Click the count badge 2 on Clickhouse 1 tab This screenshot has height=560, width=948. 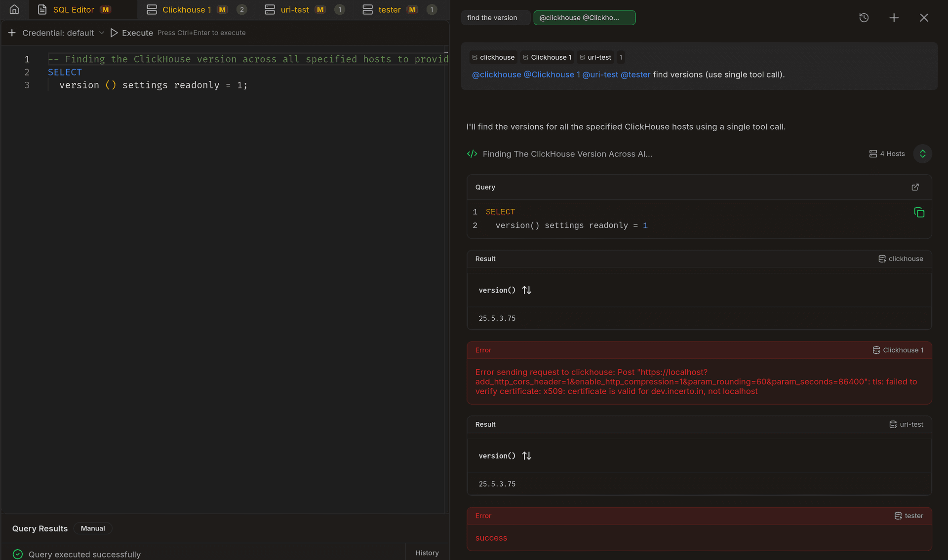click(241, 9)
